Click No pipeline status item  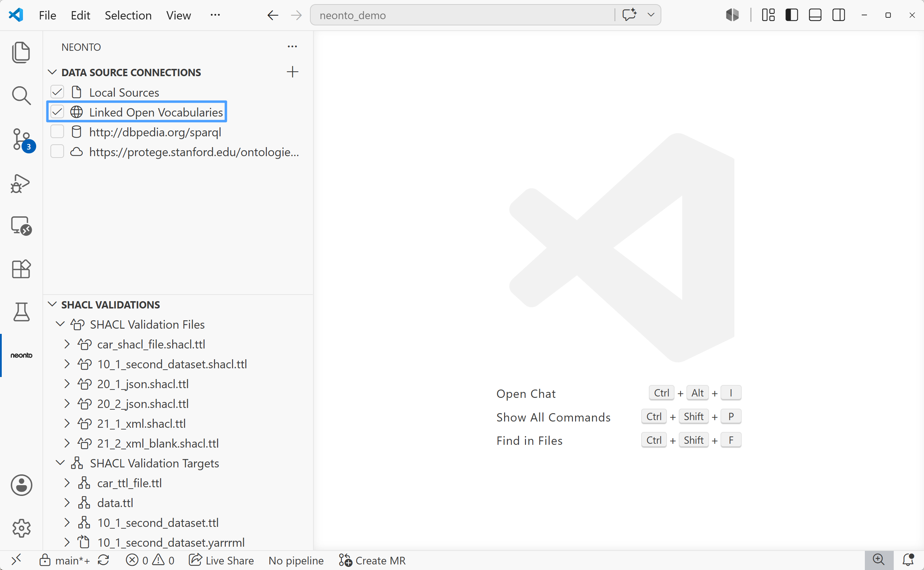(x=296, y=560)
